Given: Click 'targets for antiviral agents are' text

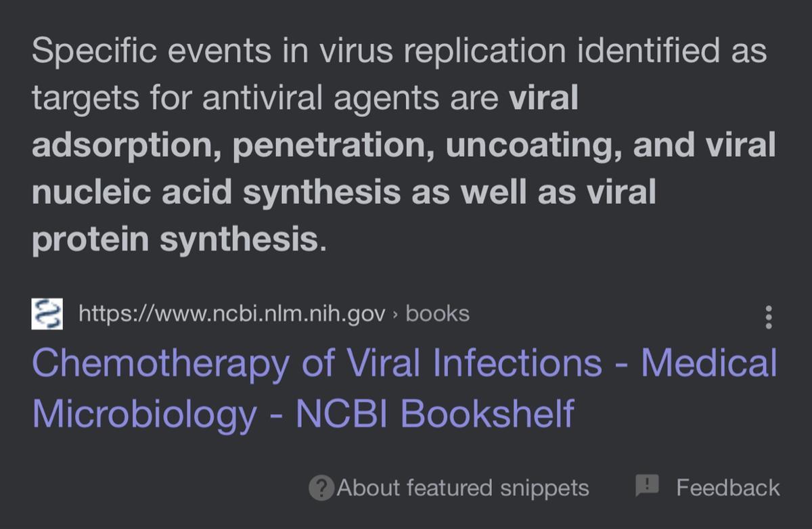Looking at the screenshot, I should [267, 99].
